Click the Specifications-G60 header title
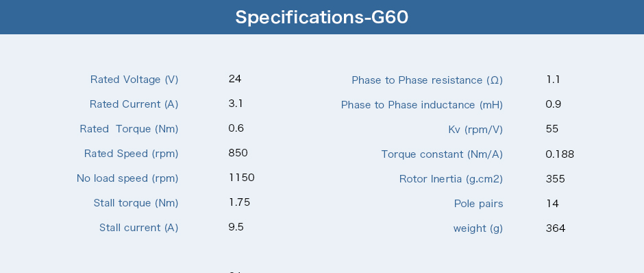 click(x=321, y=18)
